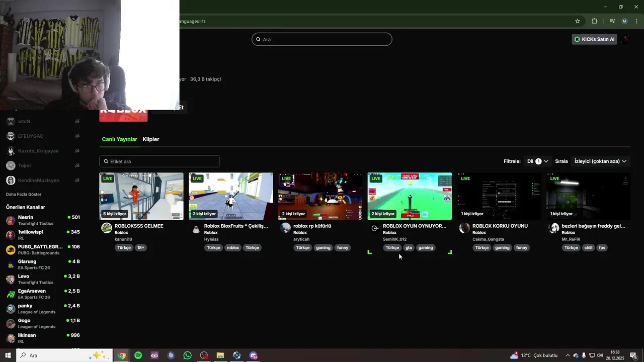Open ROBLOX KORKU OYUNU stream thumbnail
The width and height of the screenshot is (644, 362).
click(x=499, y=196)
